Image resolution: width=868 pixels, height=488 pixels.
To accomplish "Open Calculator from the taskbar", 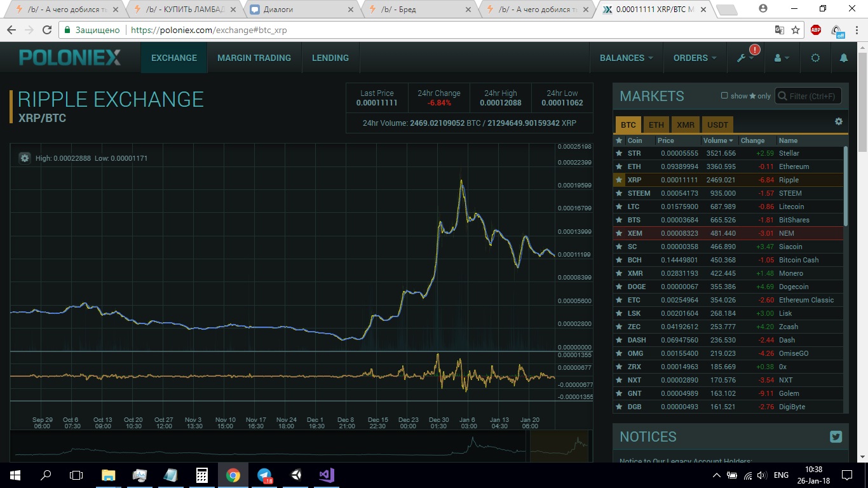I will (x=202, y=475).
